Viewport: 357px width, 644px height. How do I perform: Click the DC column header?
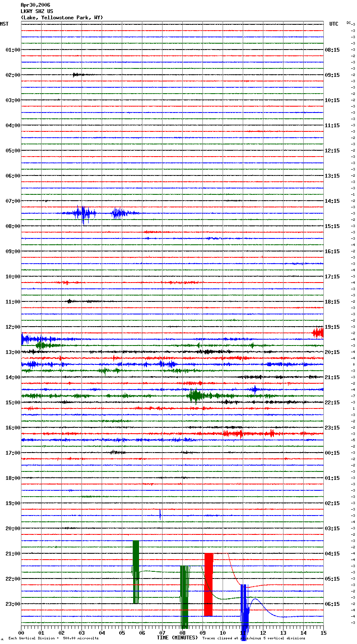(349, 23)
